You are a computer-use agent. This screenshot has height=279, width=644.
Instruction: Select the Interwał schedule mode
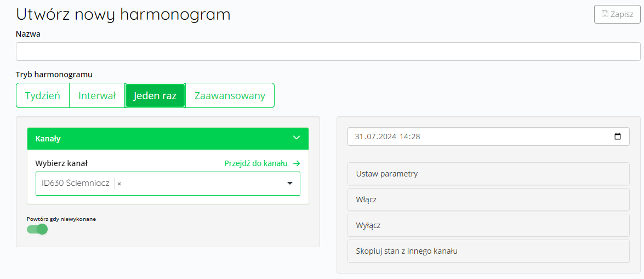(97, 95)
